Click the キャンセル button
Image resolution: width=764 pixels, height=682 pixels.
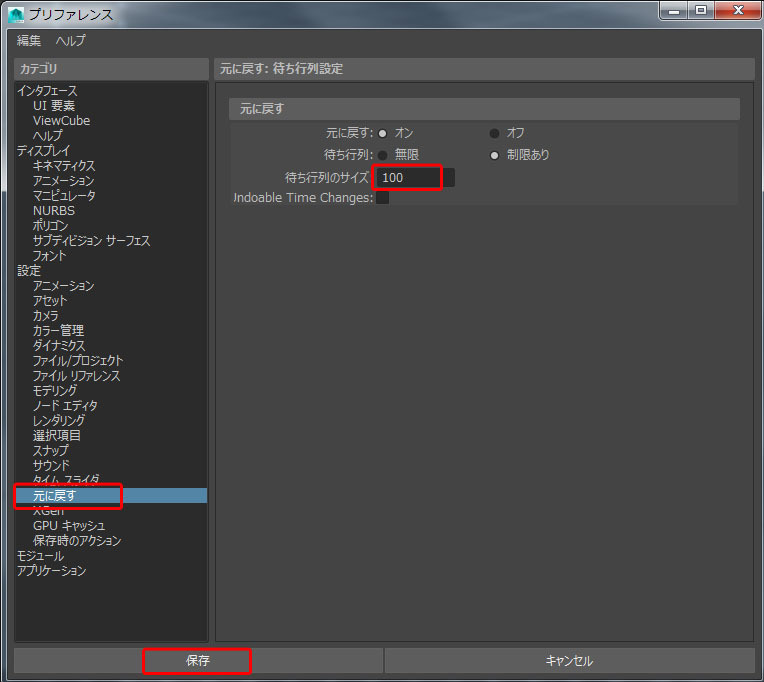[569, 661]
